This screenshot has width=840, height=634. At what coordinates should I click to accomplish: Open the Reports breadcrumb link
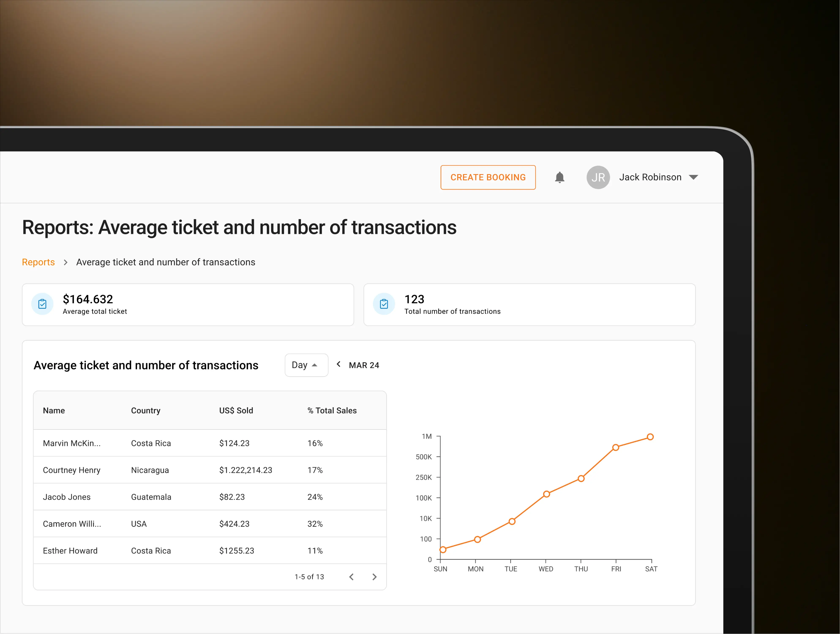(x=38, y=262)
